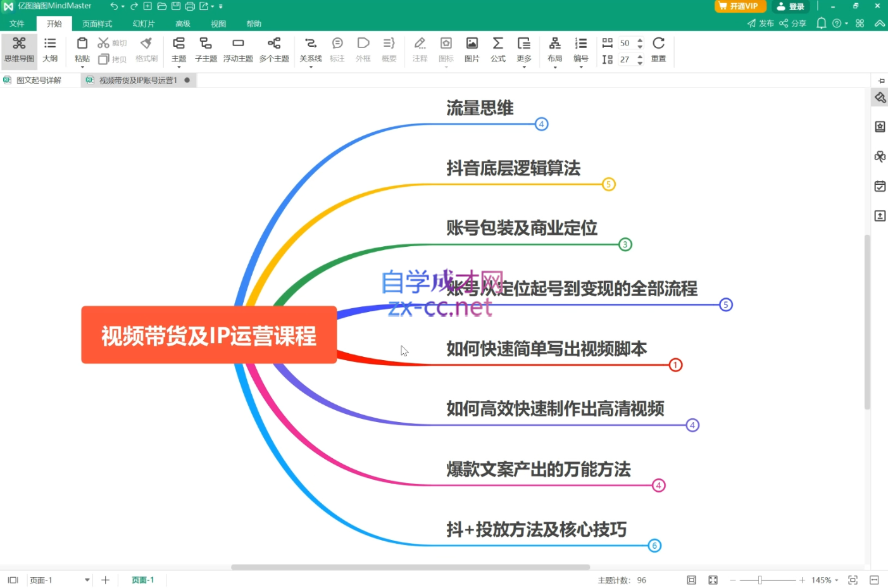Collapse the 流量思维 branch via its count circle
Screen dimensions: 888x588
point(541,124)
